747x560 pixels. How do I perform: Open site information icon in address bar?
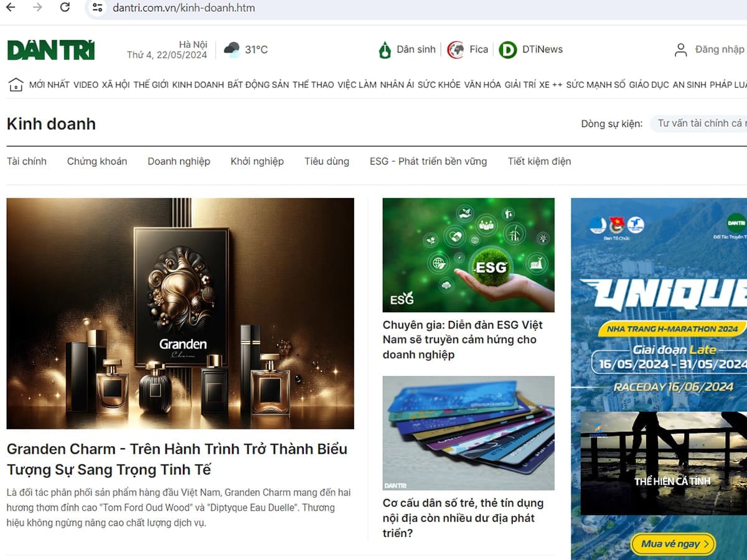[x=96, y=8]
